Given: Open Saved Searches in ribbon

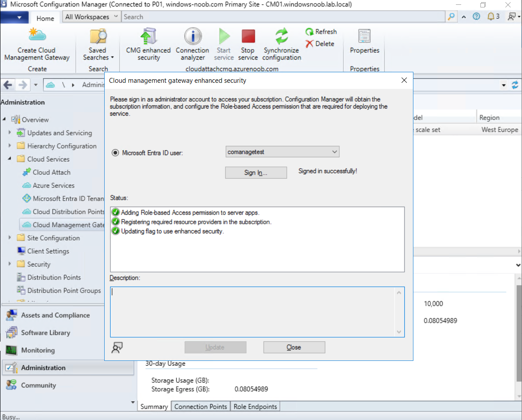Looking at the screenshot, I should point(98,45).
